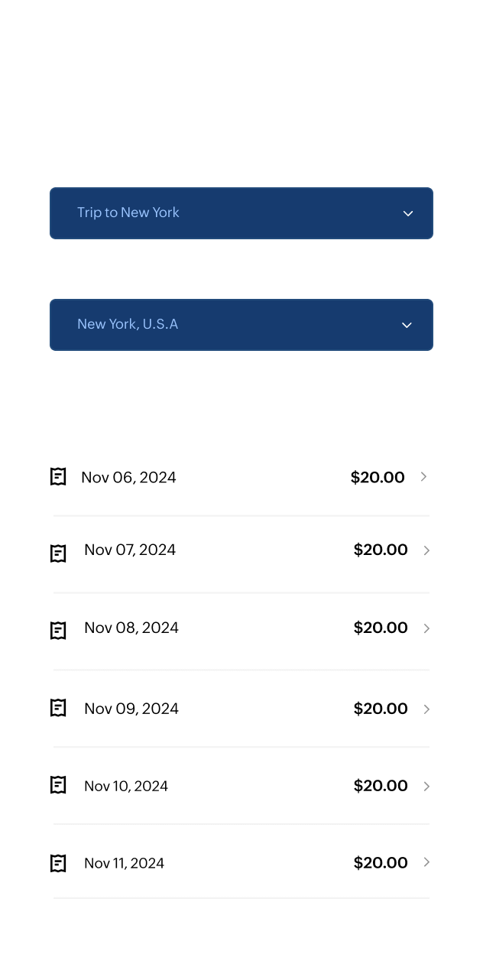Click the receipt icon for Nov 11, 2024
The image size is (483, 980).
point(58,863)
